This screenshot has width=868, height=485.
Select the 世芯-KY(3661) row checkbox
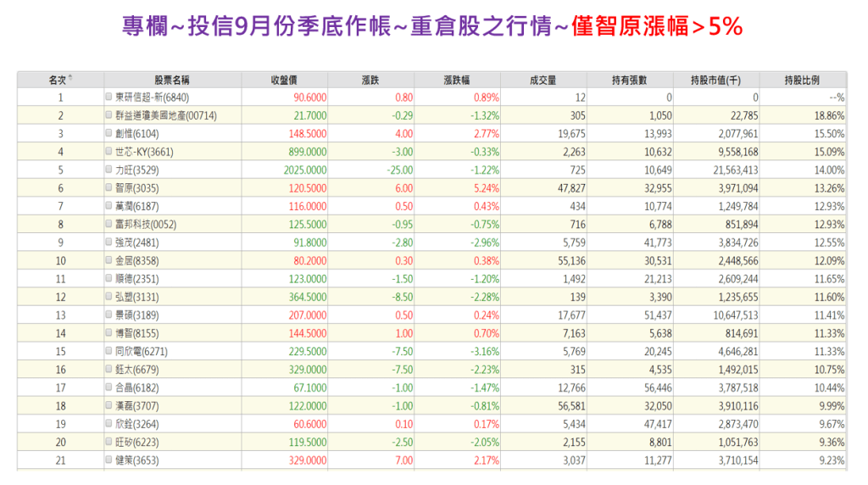pos(108,152)
